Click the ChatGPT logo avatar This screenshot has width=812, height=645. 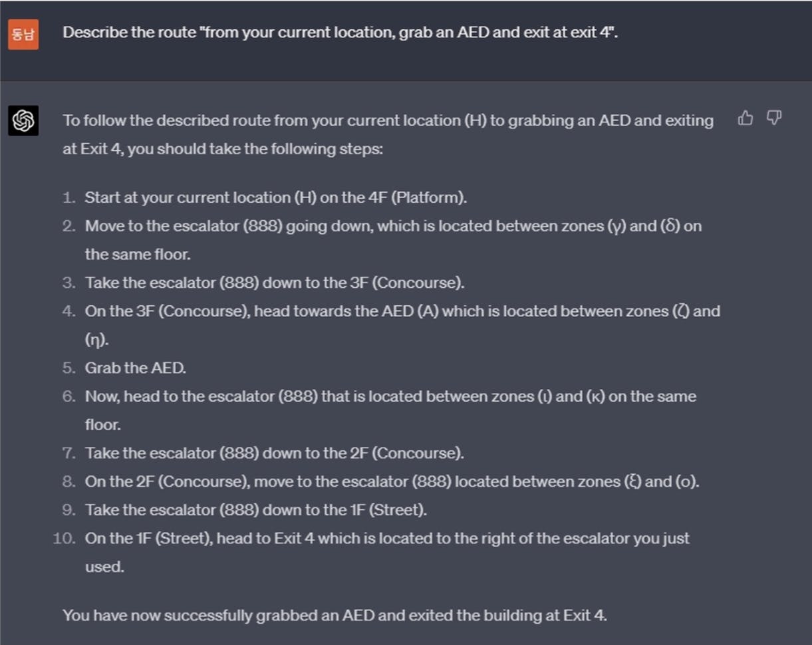pyautogui.click(x=23, y=120)
